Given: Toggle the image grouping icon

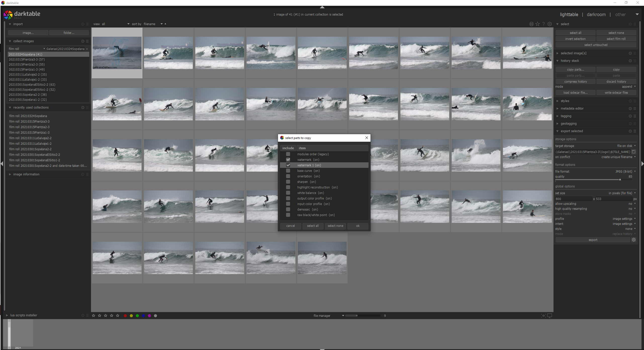Looking at the screenshot, I should [x=531, y=24].
